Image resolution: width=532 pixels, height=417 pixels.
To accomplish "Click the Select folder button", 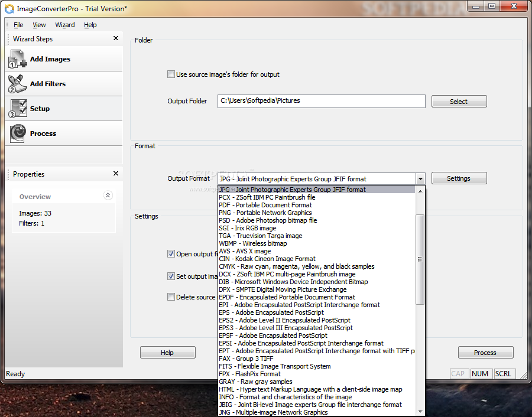I will (x=459, y=102).
